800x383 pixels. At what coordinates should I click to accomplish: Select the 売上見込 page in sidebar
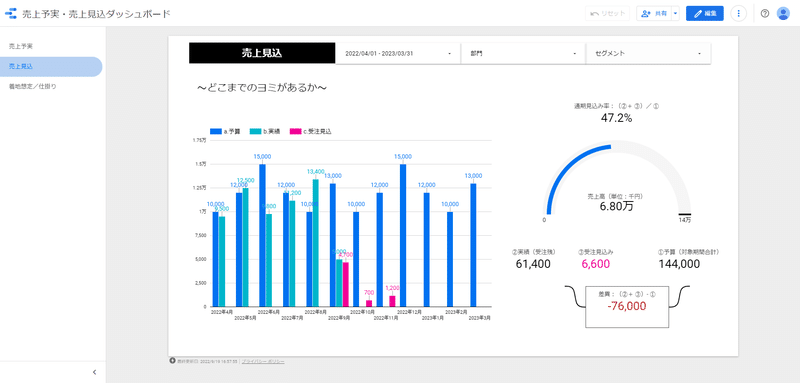click(51, 67)
